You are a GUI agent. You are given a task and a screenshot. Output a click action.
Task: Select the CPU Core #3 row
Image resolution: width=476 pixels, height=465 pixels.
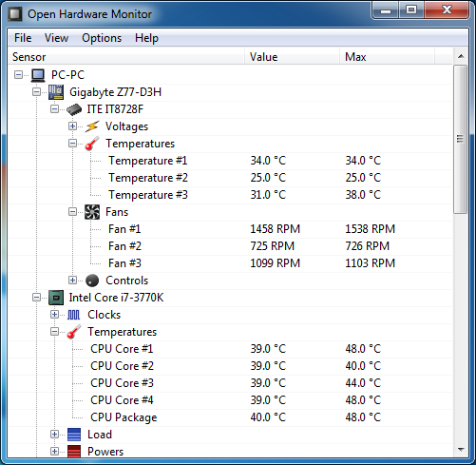point(231,383)
